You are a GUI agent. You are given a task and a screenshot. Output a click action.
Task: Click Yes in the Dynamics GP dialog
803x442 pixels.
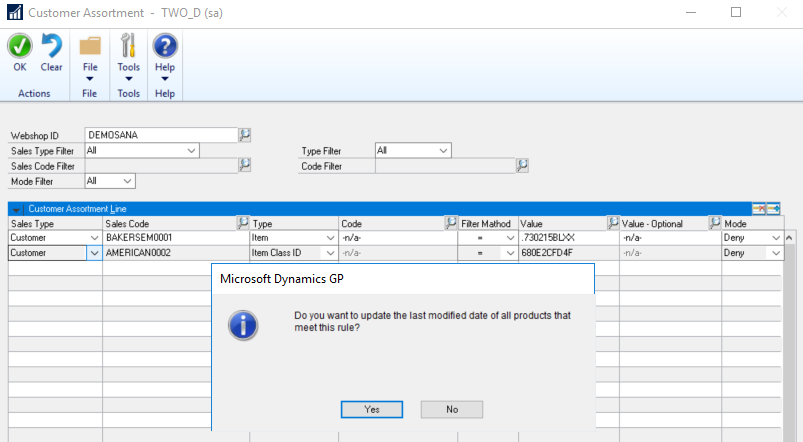pos(372,409)
